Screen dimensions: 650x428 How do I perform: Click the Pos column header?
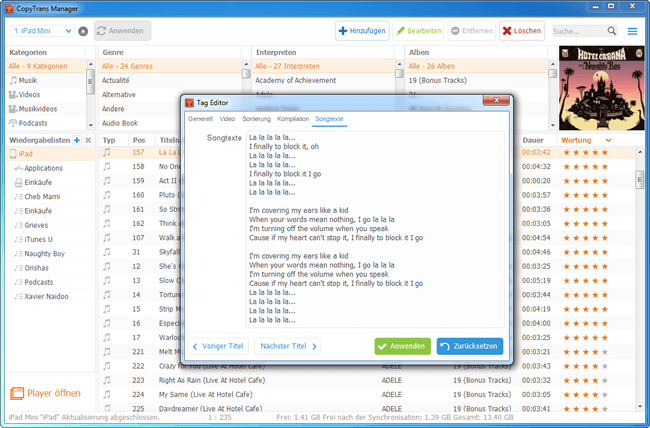pos(141,141)
